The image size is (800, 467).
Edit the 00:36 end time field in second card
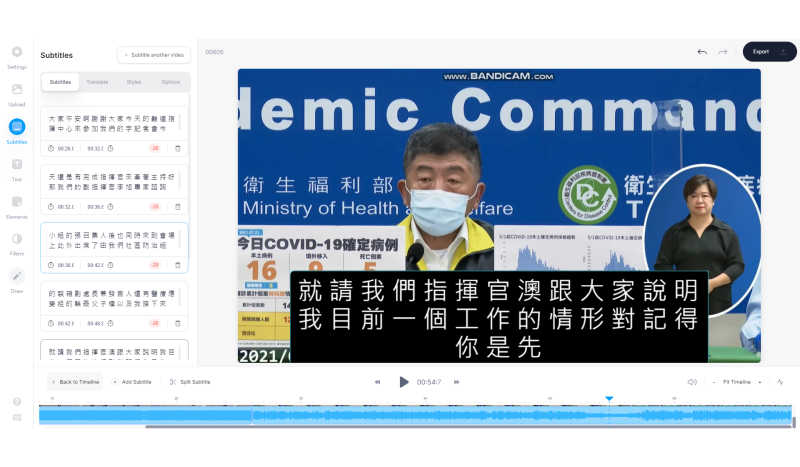pos(95,207)
